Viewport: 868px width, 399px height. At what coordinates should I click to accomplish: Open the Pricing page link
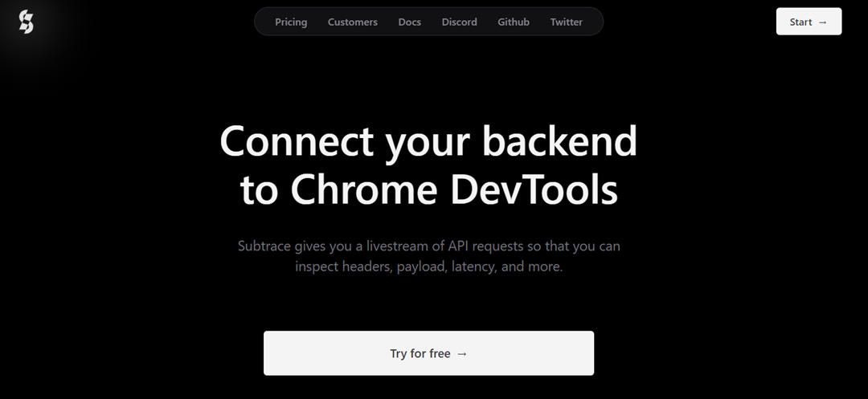[291, 22]
